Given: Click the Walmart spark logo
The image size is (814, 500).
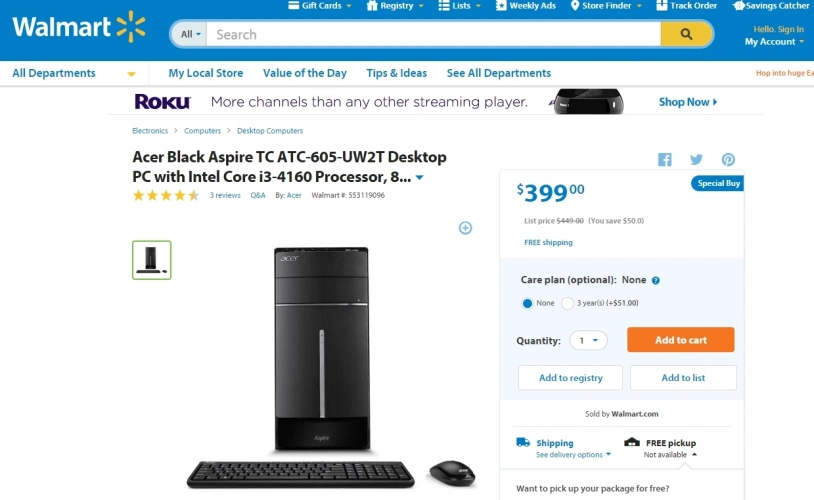Looking at the screenshot, I should tap(130, 27).
